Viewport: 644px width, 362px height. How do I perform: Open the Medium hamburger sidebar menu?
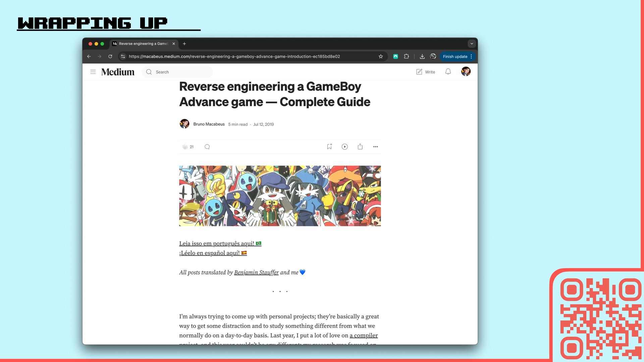[93, 72]
